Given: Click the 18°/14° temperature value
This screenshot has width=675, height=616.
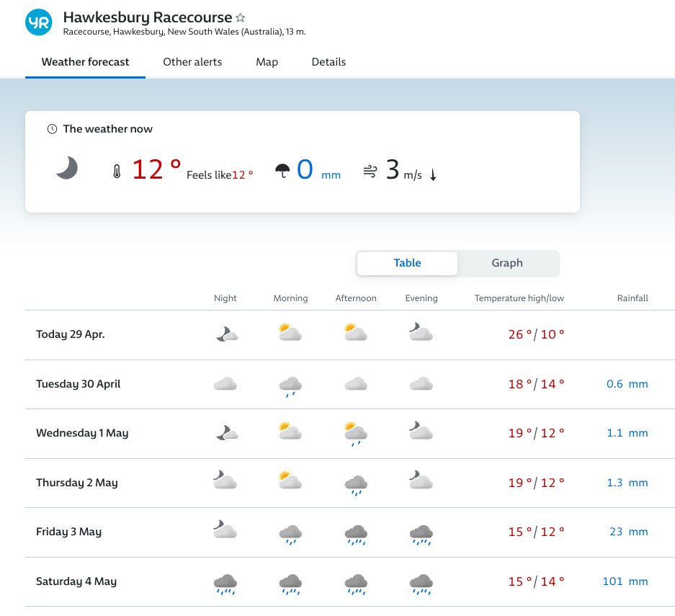Looking at the screenshot, I should [536, 384].
